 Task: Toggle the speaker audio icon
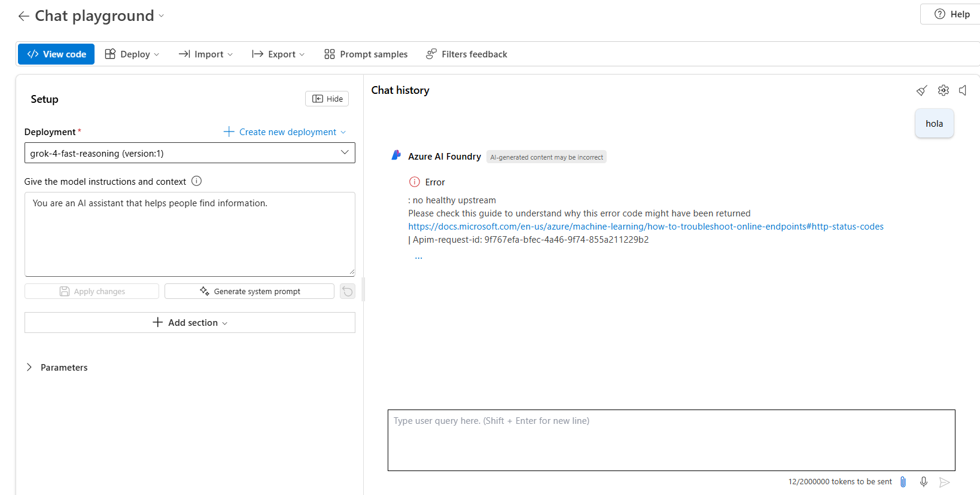point(963,90)
